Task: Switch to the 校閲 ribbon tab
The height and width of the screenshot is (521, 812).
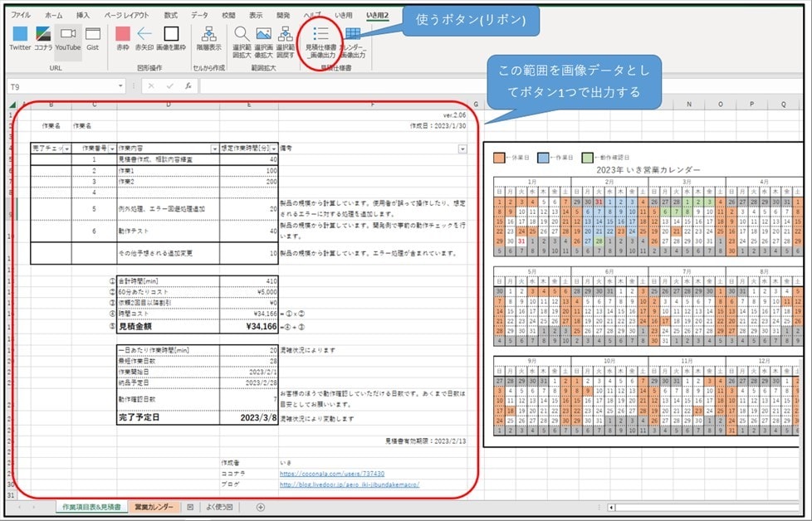Action: tap(228, 16)
